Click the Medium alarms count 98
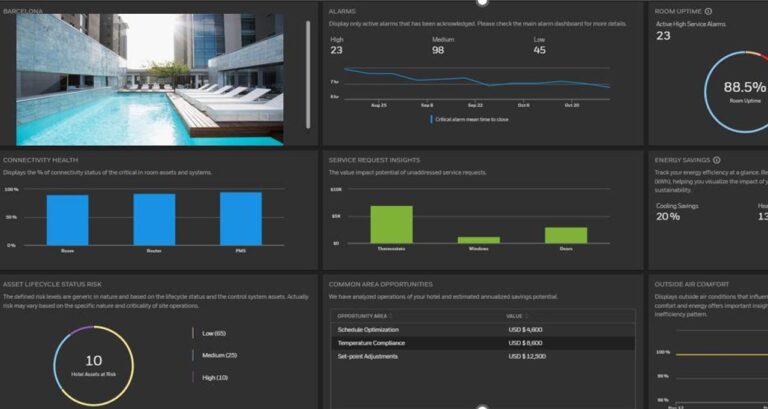This screenshot has height=409, width=768. point(438,50)
